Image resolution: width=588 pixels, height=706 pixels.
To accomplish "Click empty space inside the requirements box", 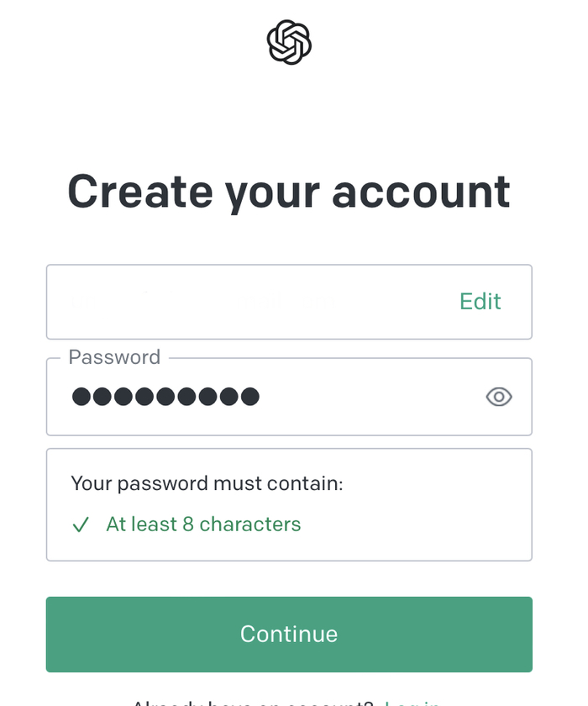I will 420,513.
